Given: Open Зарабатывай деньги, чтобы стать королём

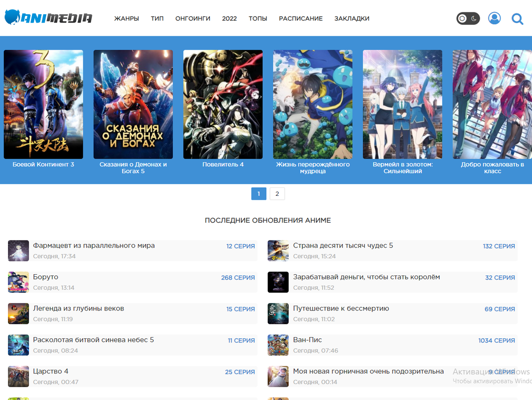Looking at the screenshot, I should point(367,277).
